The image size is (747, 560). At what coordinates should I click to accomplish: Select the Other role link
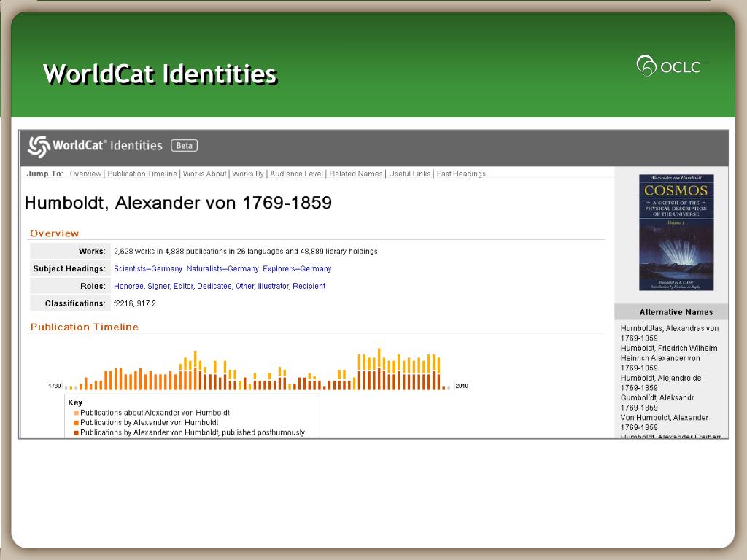click(x=245, y=286)
